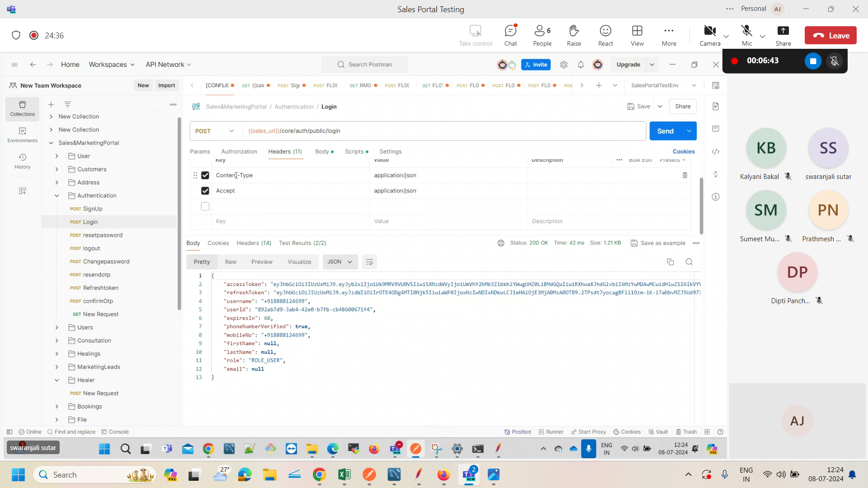Share screen in the Teams meeting

pyautogui.click(x=783, y=35)
